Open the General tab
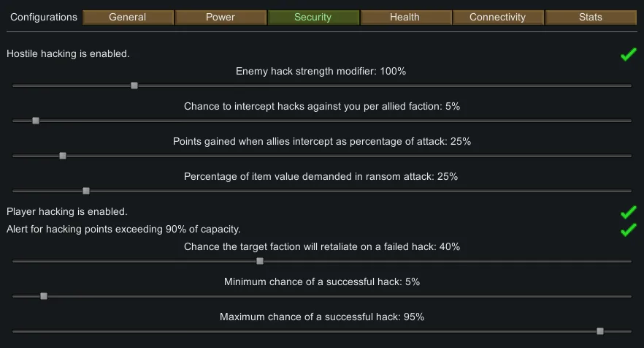The height and width of the screenshot is (348, 644). [128, 18]
